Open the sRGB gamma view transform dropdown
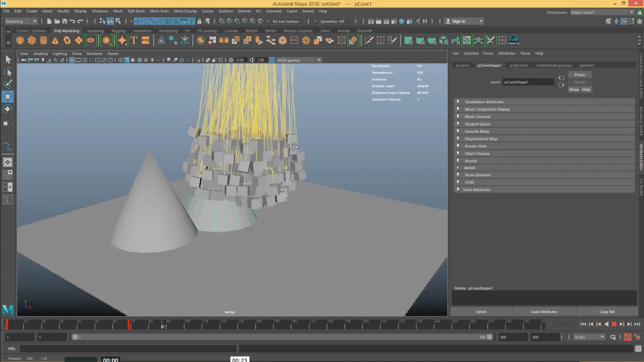 pyautogui.click(x=319, y=60)
